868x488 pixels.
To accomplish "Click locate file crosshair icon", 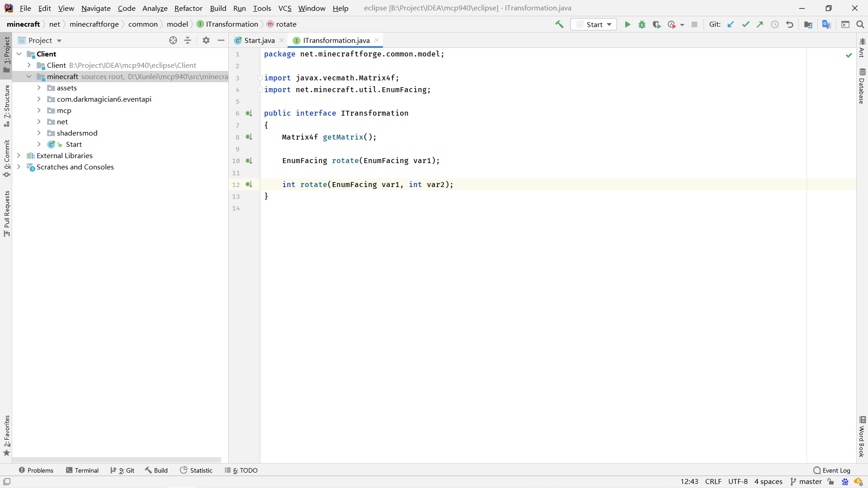I will coord(173,40).
